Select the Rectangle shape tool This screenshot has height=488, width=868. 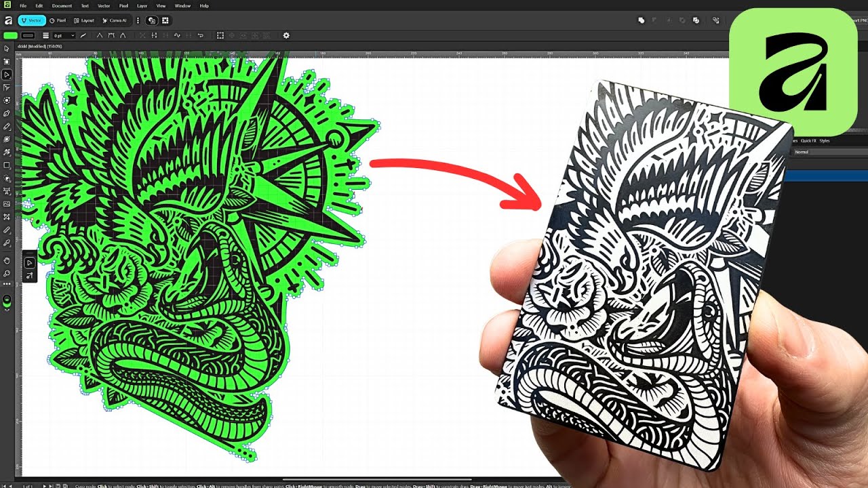pyautogui.click(x=7, y=165)
